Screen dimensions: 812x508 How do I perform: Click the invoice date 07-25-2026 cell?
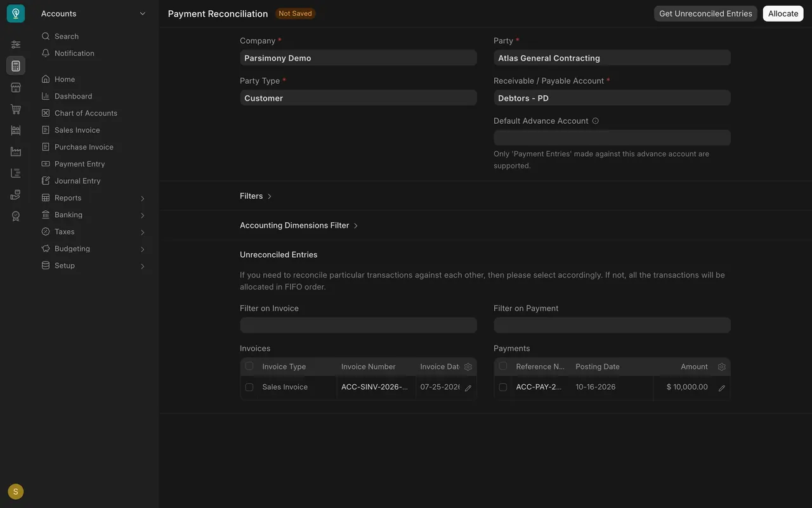coord(438,387)
